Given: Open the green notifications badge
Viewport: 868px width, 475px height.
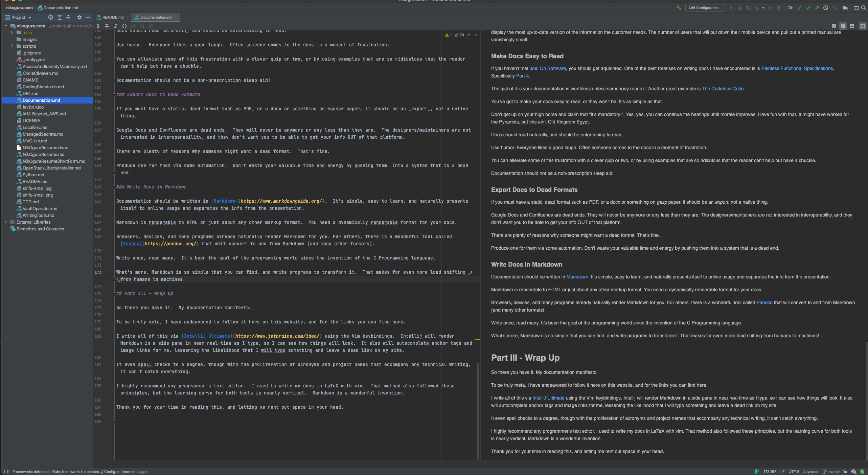Looking at the screenshot, I should (862, 472).
